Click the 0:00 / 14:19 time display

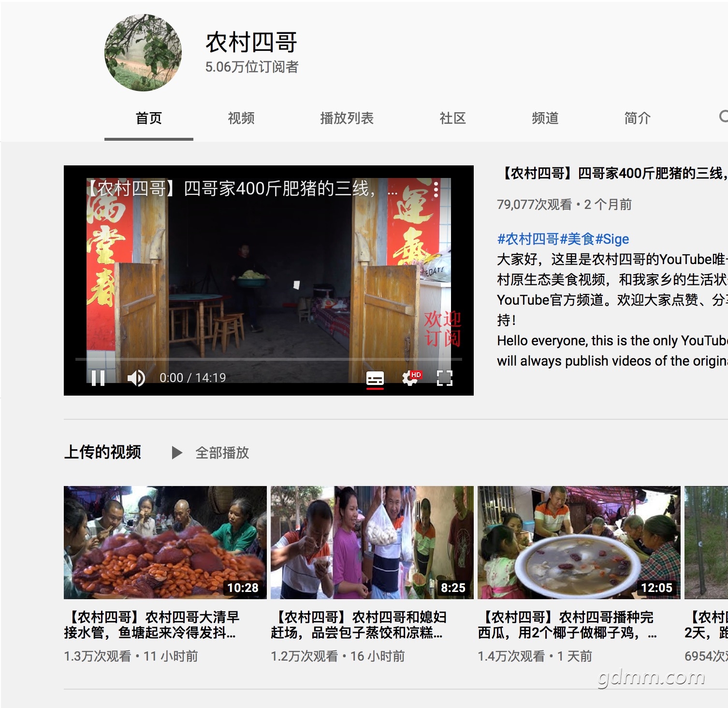[x=193, y=378]
